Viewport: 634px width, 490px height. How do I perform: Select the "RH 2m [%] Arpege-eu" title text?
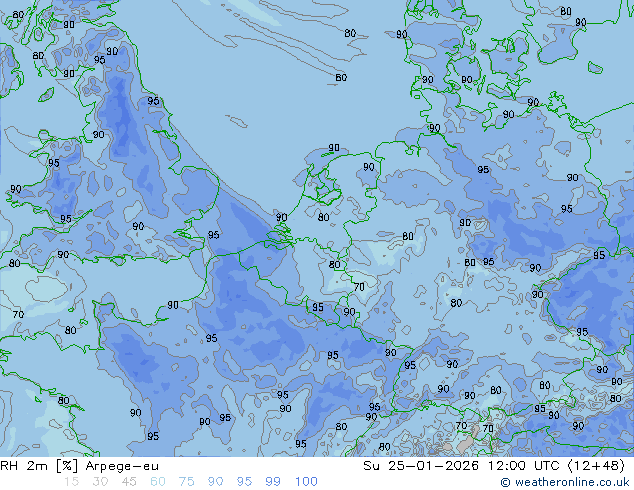(x=79, y=466)
